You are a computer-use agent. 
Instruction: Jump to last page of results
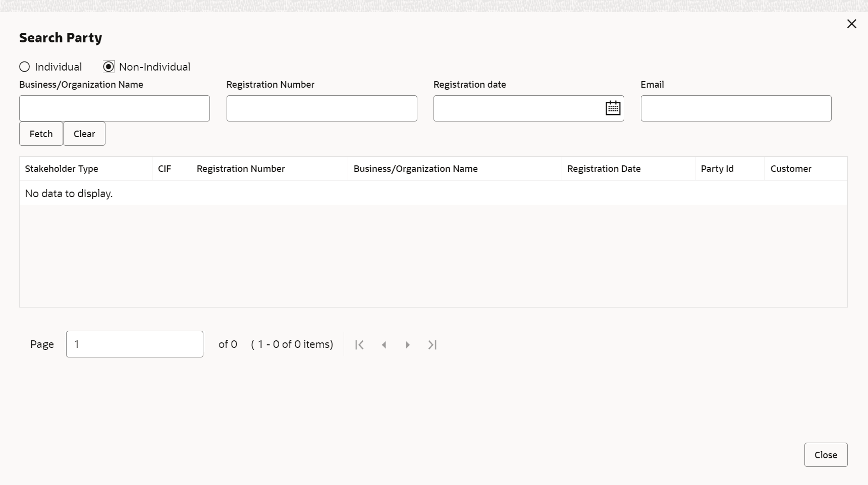pos(432,345)
